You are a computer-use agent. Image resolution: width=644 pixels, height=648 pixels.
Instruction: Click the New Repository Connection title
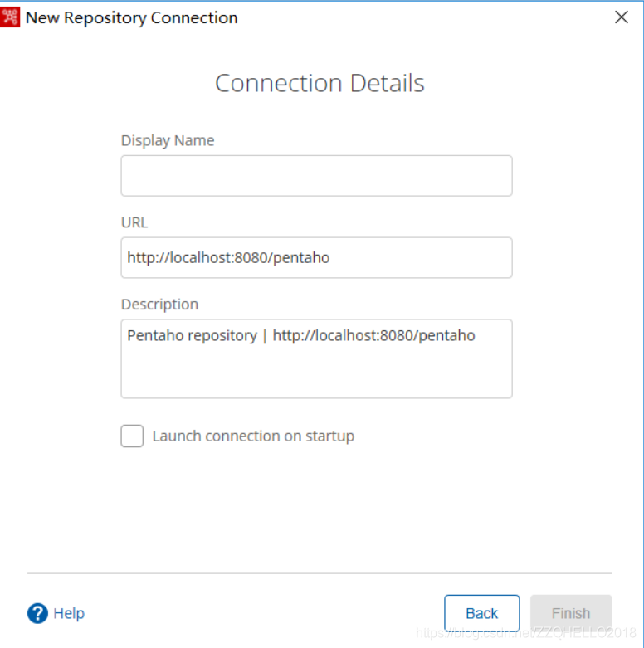(x=132, y=17)
